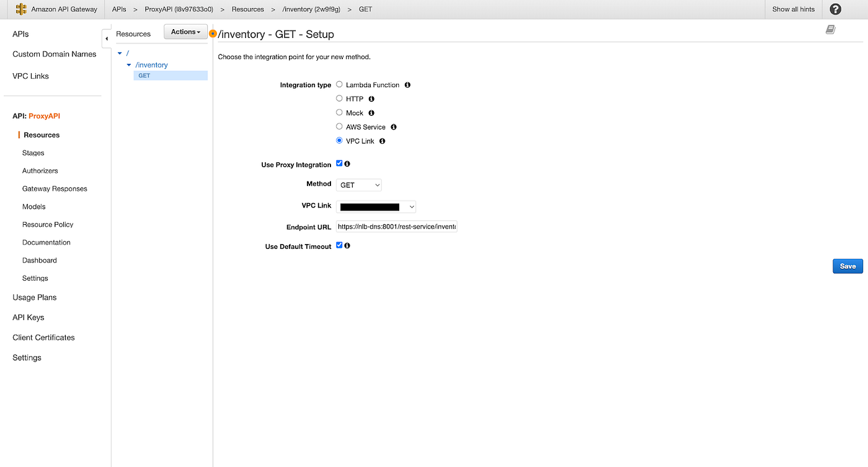Image resolution: width=868 pixels, height=467 pixels.
Task: Select HTTP integration type
Action: click(339, 98)
